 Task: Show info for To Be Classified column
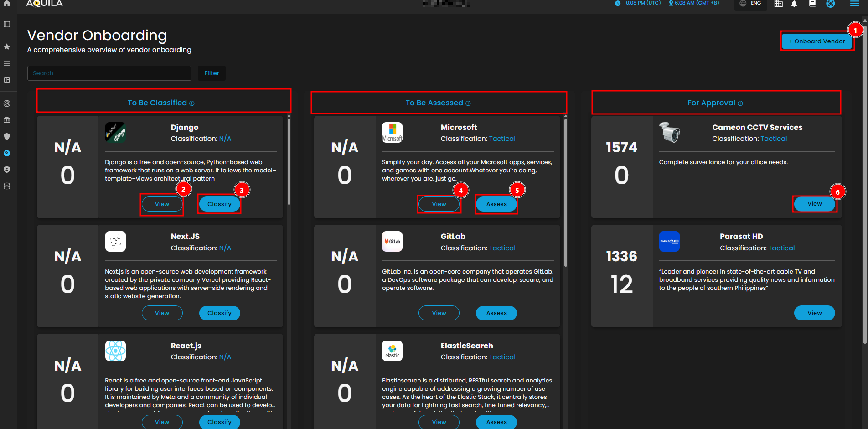click(192, 103)
